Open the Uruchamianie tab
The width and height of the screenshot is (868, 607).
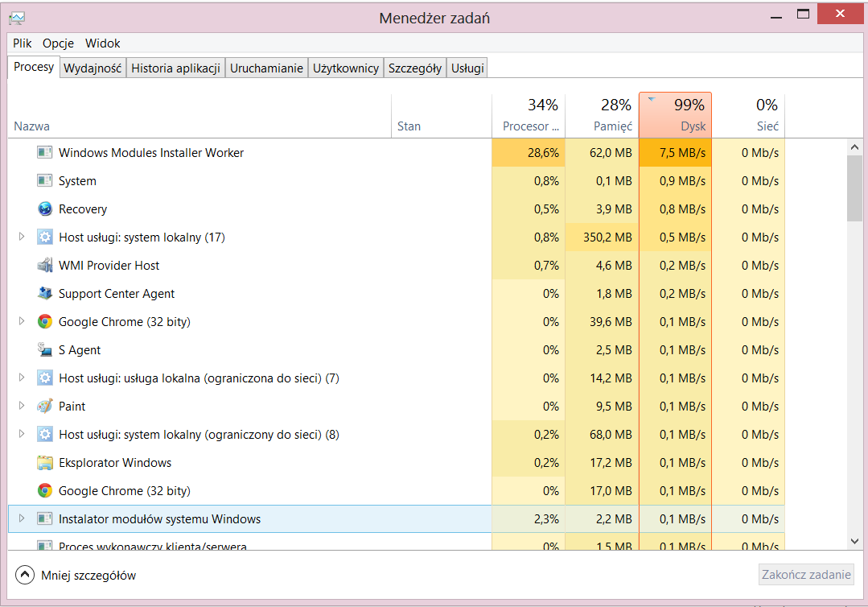point(266,68)
